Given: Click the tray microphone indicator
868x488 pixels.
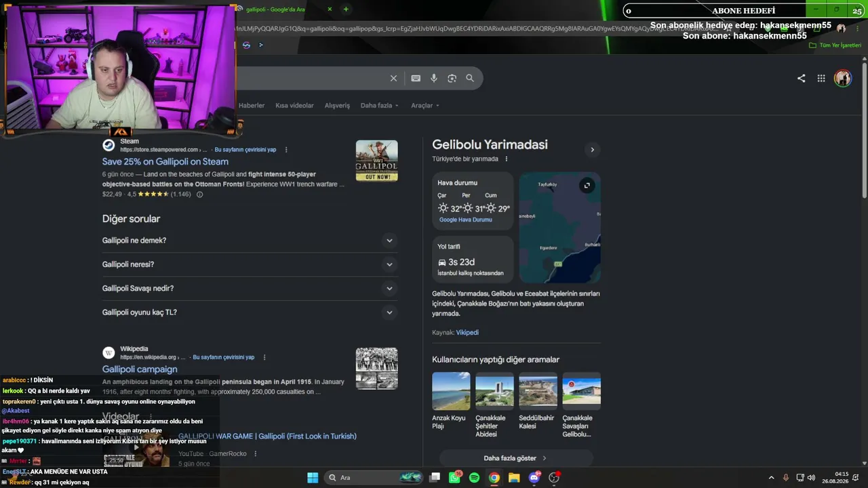Looking at the screenshot, I should coord(786,478).
